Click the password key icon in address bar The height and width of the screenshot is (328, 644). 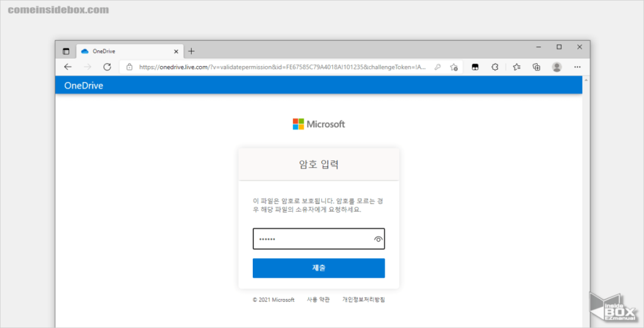coord(438,67)
